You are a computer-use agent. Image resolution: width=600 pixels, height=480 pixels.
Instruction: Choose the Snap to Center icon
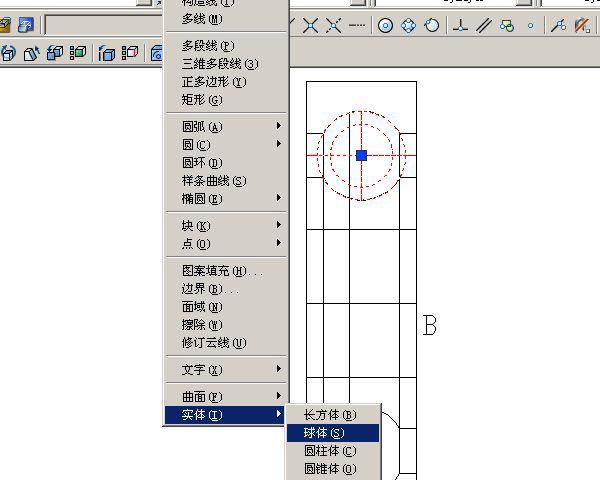click(385, 26)
